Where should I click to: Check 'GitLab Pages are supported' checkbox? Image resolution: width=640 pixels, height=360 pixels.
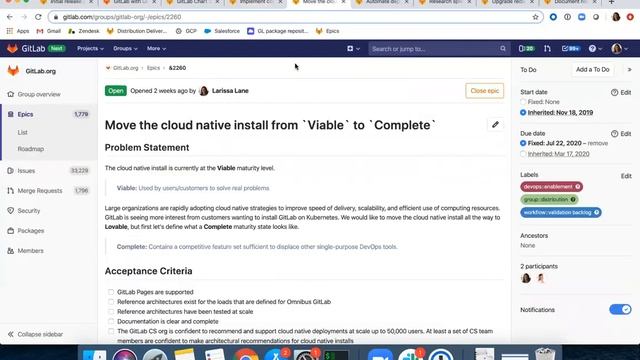[x=111, y=292]
